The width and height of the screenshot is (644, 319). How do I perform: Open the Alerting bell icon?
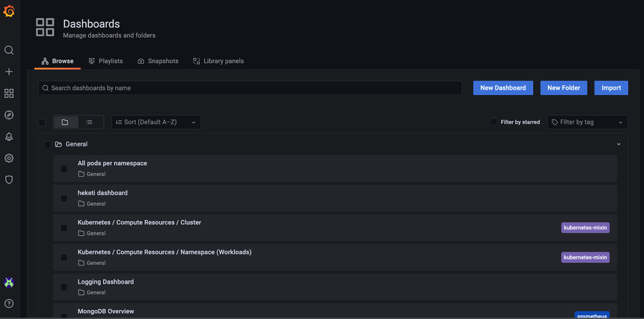click(x=9, y=137)
